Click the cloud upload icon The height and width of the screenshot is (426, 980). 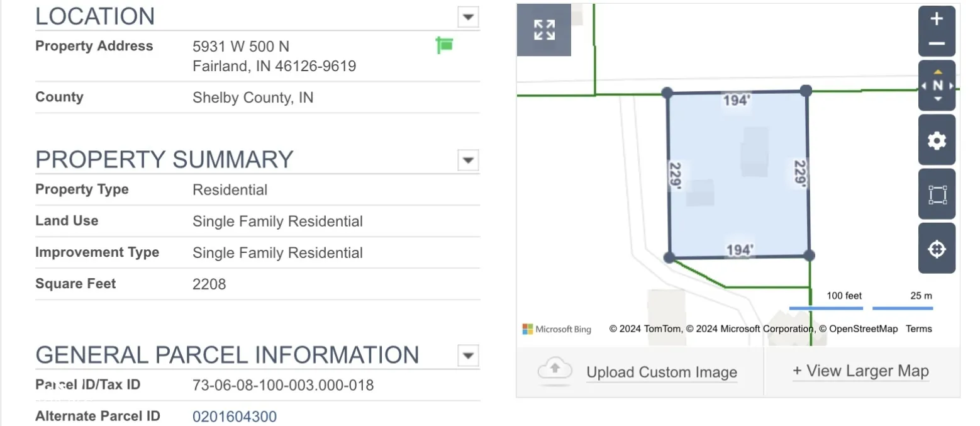pos(554,371)
